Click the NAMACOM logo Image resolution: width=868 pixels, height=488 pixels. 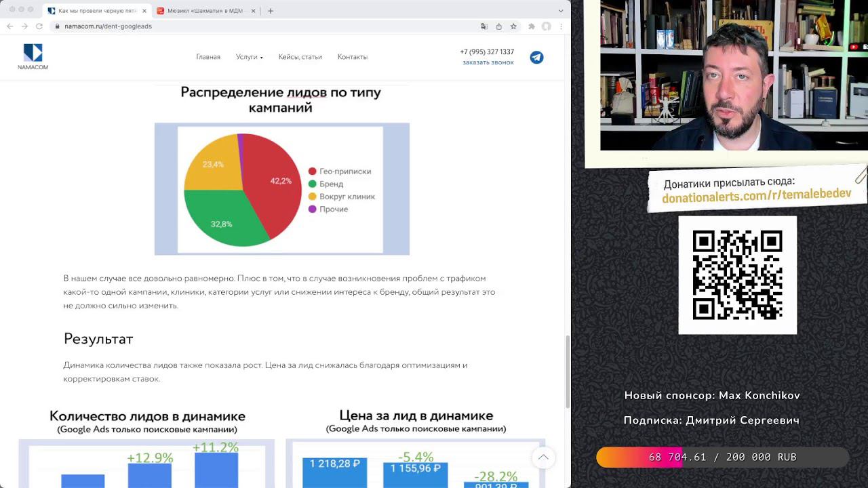click(x=33, y=57)
